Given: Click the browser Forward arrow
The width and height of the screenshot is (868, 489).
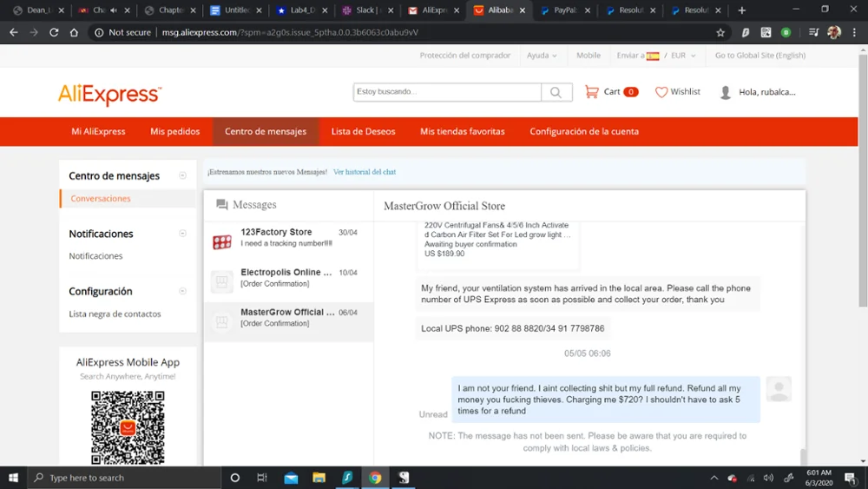Looking at the screenshot, I should point(34,33).
